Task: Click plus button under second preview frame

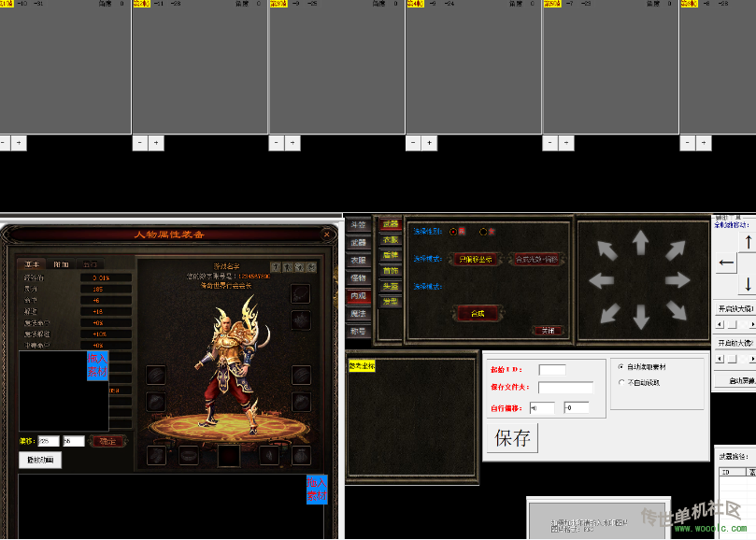Action: point(156,143)
